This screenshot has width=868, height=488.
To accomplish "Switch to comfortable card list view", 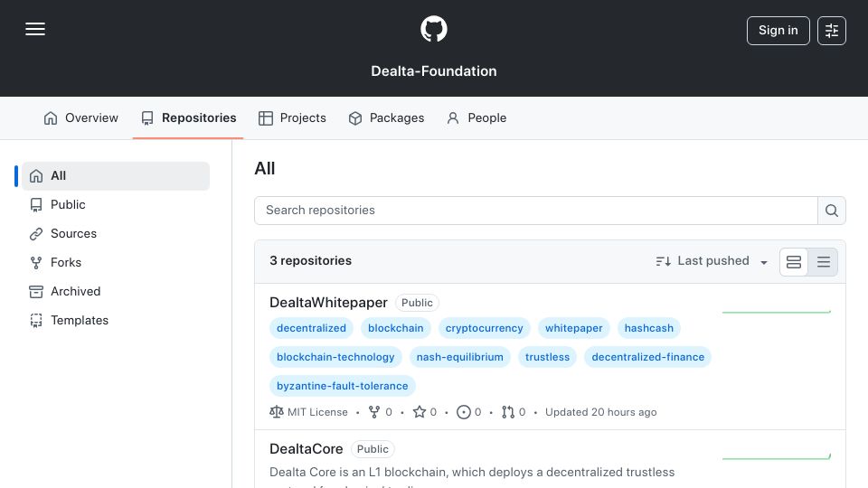I will (x=794, y=262).
